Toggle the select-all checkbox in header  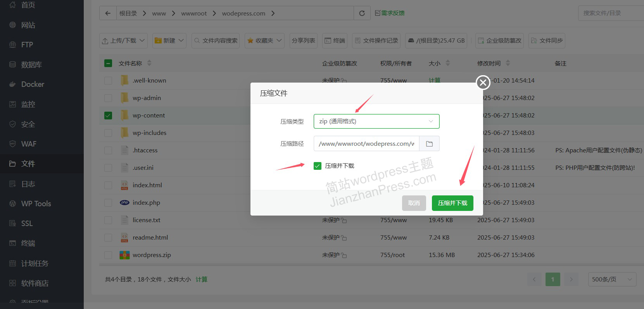point(108,63)
